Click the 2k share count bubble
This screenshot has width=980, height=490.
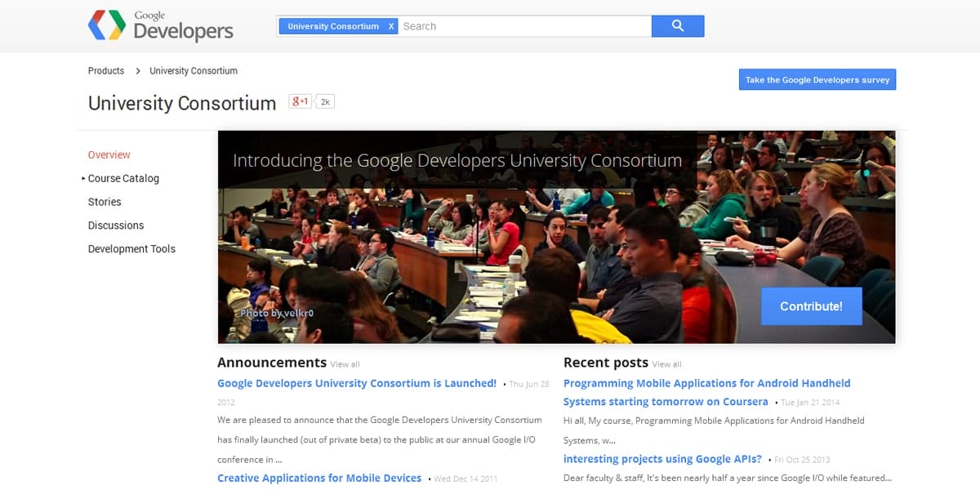click(325, 101)
